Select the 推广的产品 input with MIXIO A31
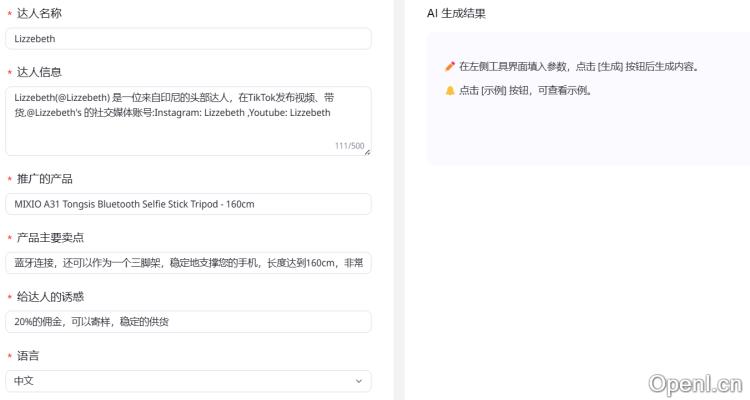The width and height of the screenshot is (750, 400). tap(188, 204)
